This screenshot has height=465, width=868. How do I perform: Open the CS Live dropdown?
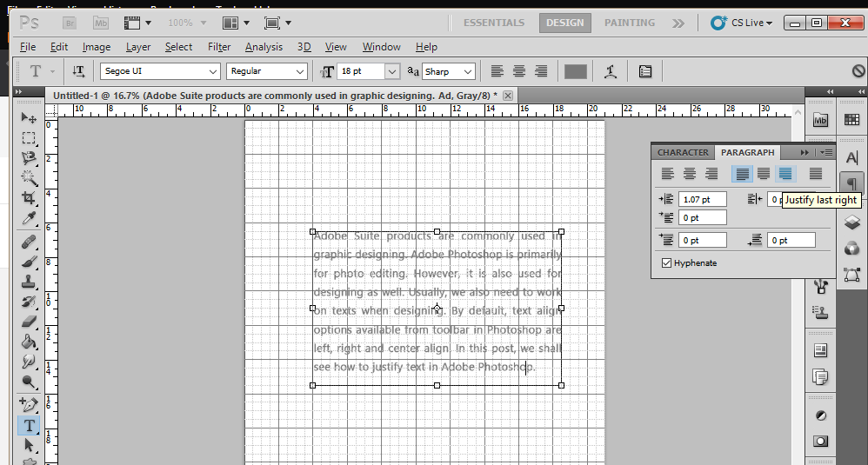pyautogui.click(x=742, y=23)
